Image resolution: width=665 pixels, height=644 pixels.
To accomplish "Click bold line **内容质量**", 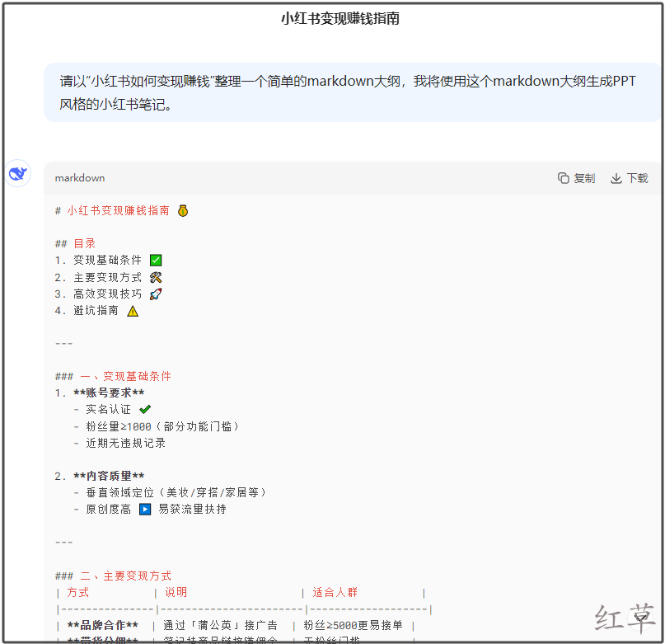I will (109, 476).
